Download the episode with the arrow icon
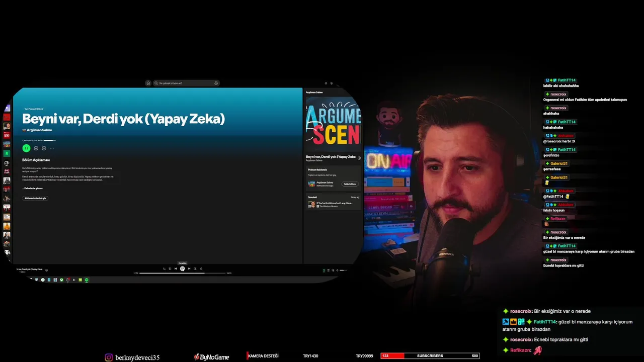Screen dimensions: 644x362 coord(36,148)
